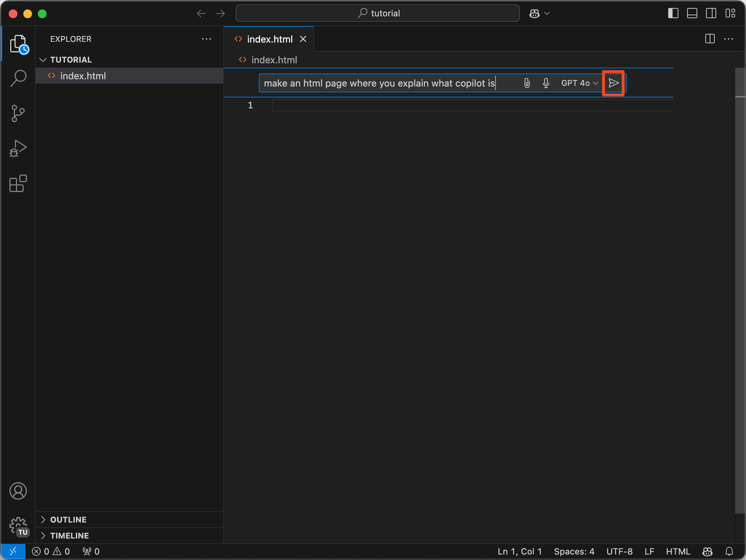
Task: Open index.html in the Explorer tree
Action: coord(83,76)
